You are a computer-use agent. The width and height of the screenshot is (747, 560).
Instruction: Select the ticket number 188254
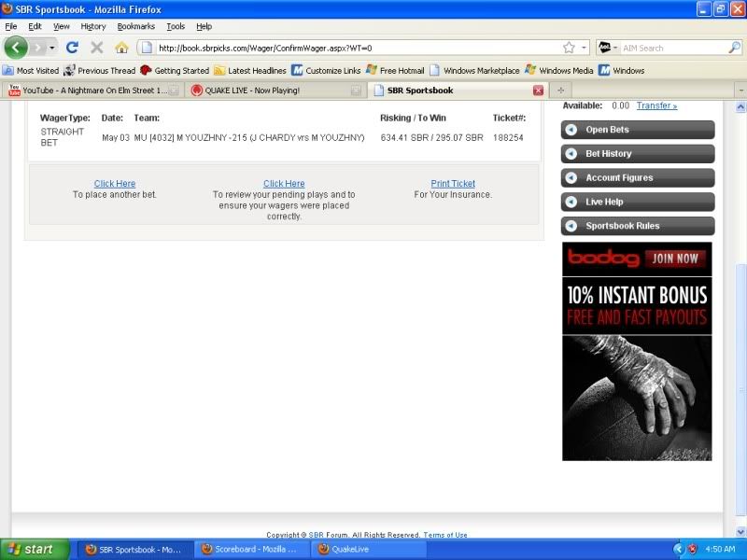[508, 137]
